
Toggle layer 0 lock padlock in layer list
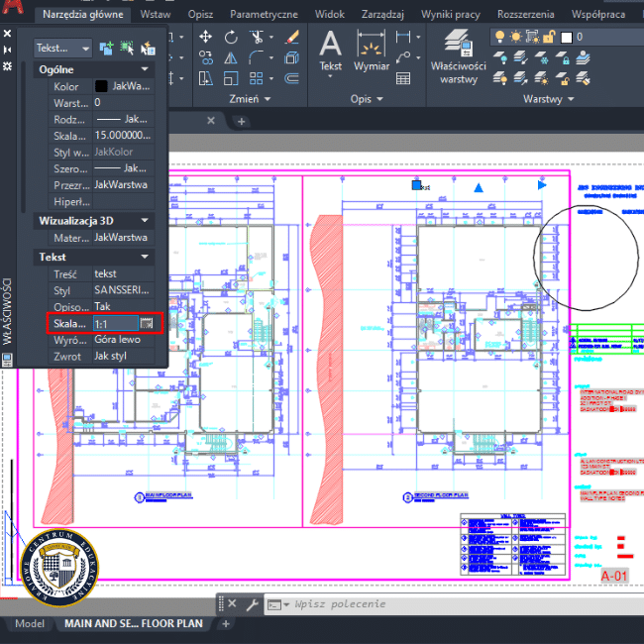point(549,37)
